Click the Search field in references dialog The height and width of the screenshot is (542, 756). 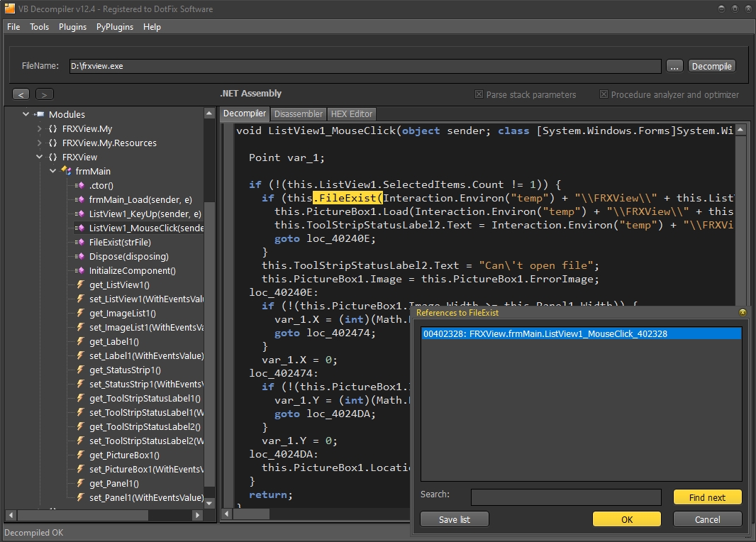coord(566,497)
